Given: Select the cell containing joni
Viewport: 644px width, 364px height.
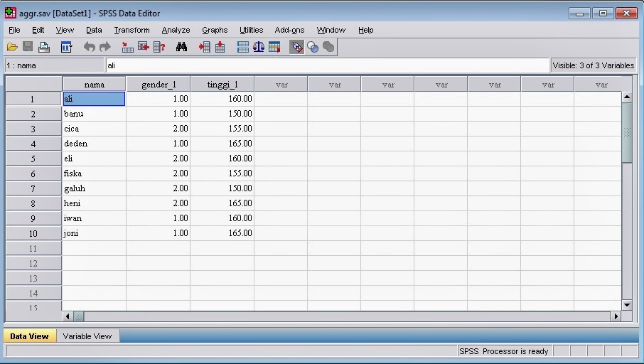Looking at the screenshot, I should (94, 233).
